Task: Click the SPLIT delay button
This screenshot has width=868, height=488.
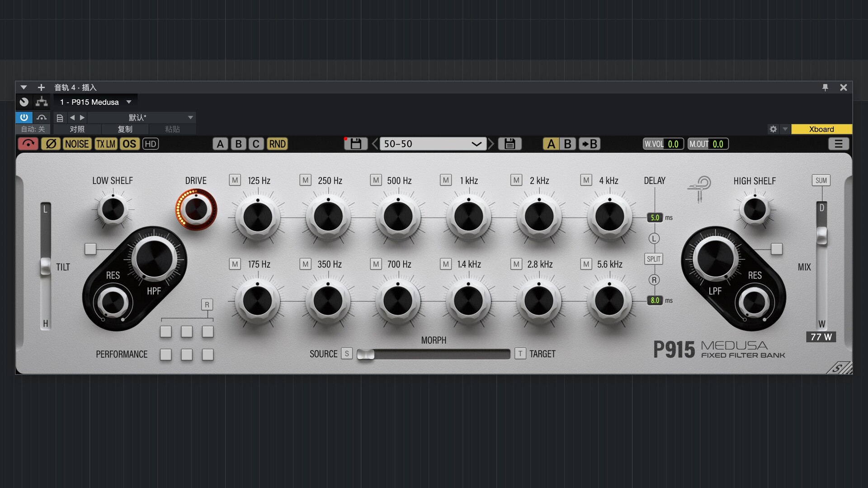Action: point(654,259)
